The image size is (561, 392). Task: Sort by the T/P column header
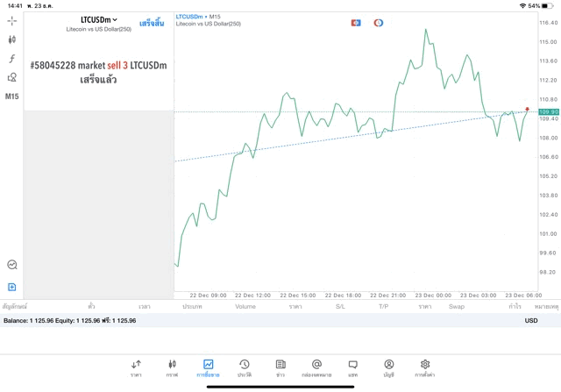click(384, 306)
